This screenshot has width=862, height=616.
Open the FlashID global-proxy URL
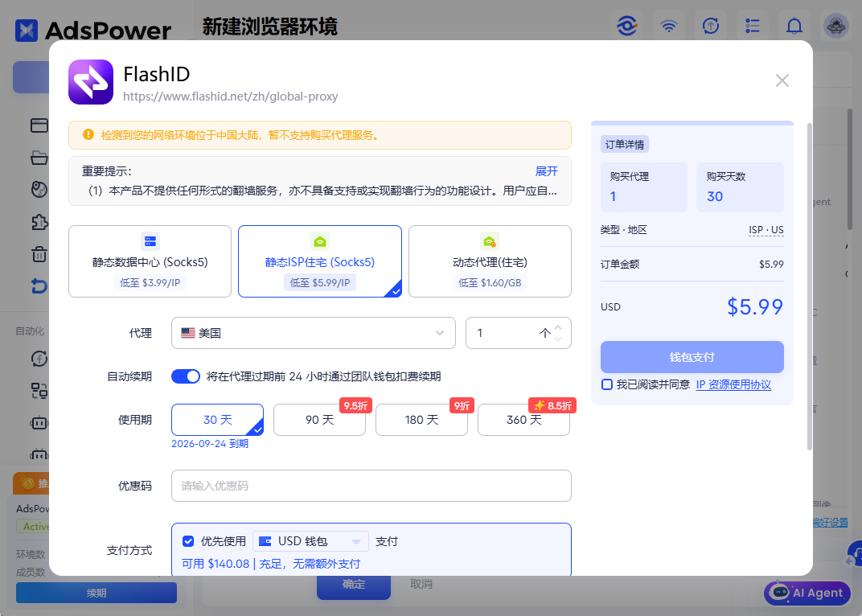(230, 97)
